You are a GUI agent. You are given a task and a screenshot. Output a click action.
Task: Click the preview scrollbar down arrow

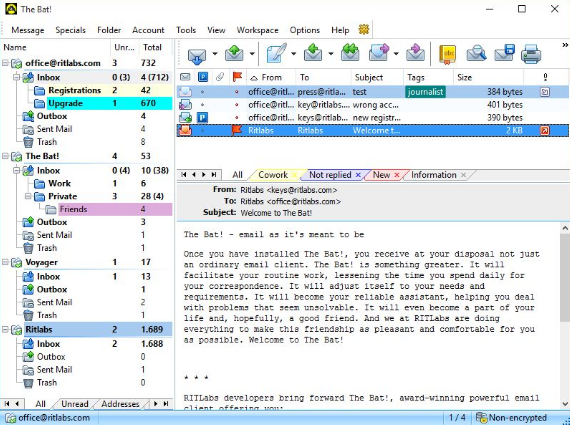(x=565, y=404)
